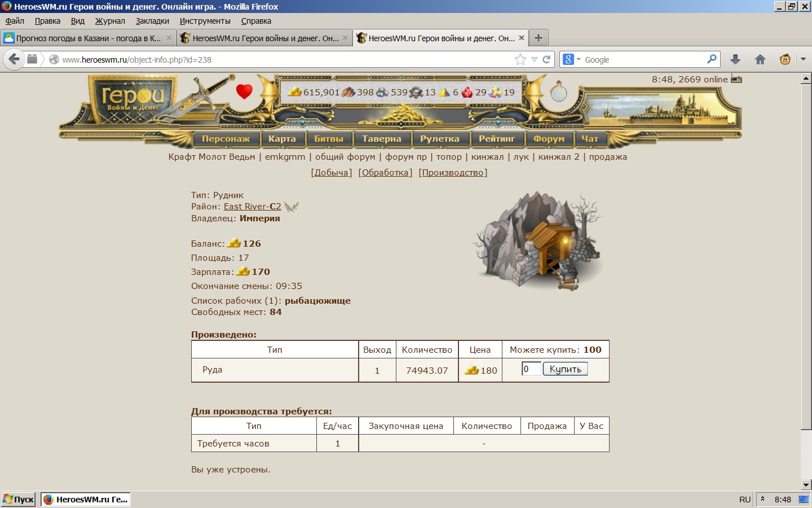Click the mana potion flask icon
The image size is (812, 508).
[x=558, y=91]
